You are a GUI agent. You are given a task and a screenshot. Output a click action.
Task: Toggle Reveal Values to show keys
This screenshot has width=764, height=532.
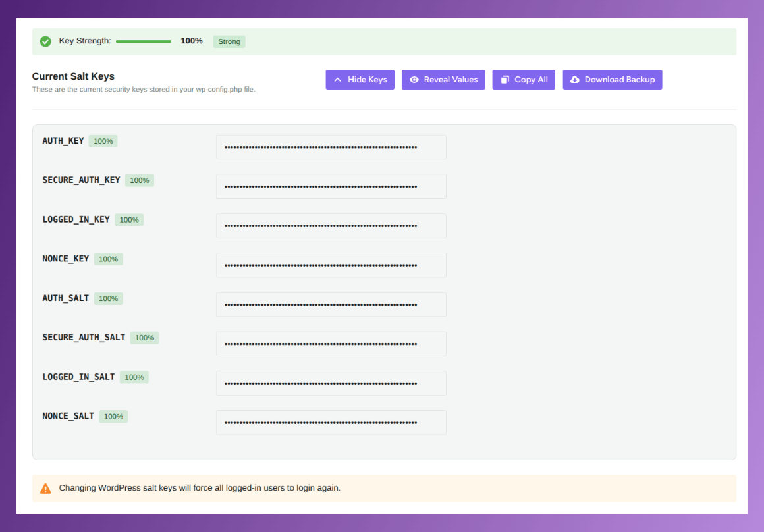click(x=443, y=80)
